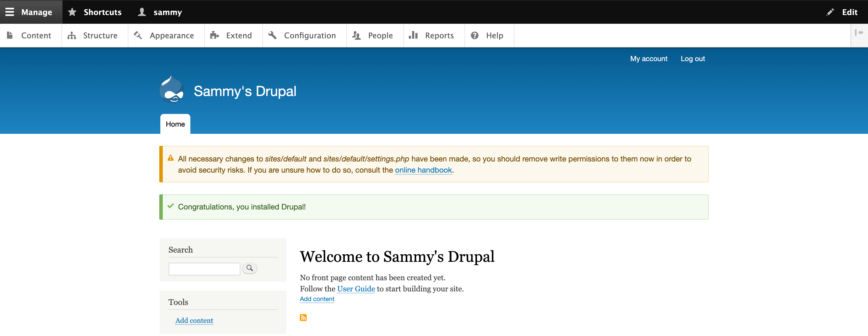Click the No front page content text
This screenshot has width=868, height=336.
[x=372, y=278]
